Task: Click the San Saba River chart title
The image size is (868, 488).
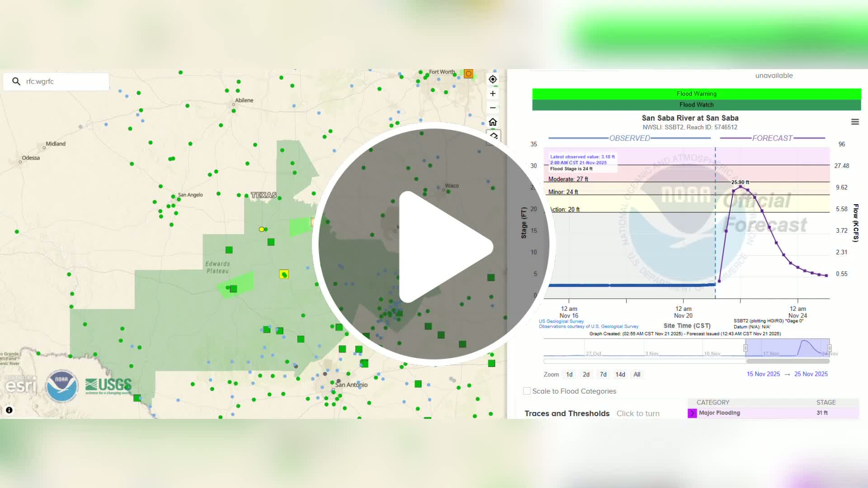Action: tap(690, 118)
